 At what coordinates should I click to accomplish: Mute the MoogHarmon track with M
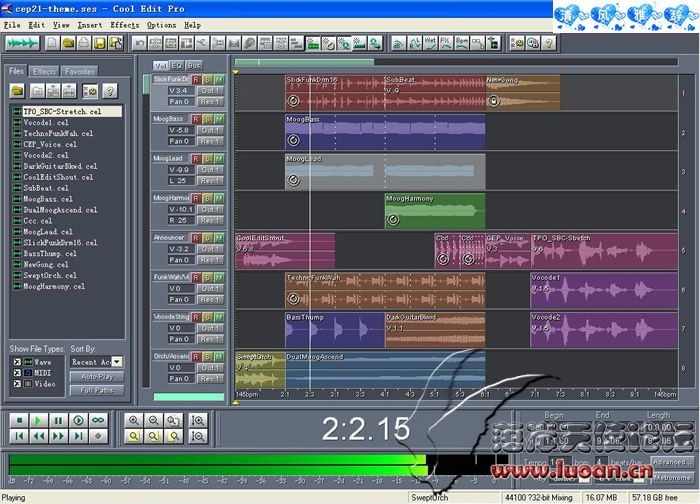[x=219, y=198]
